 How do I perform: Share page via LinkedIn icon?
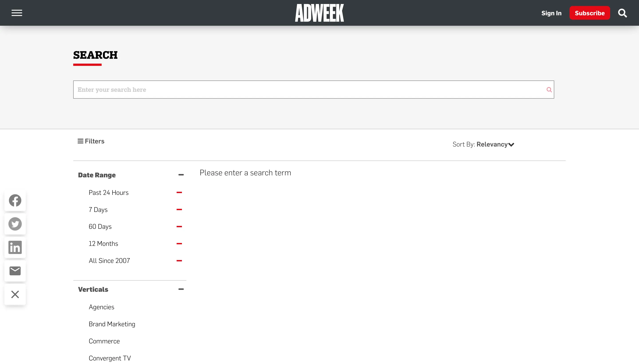tap(15, 247)
